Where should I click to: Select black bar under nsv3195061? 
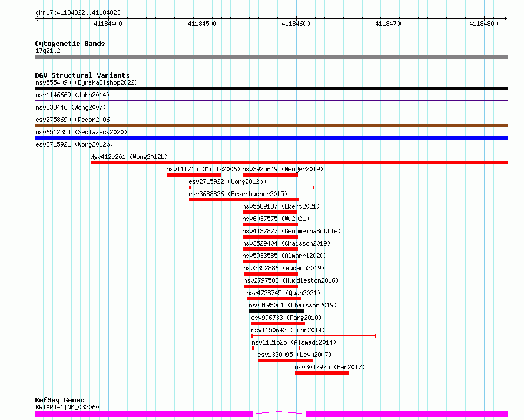coord(277,311)
